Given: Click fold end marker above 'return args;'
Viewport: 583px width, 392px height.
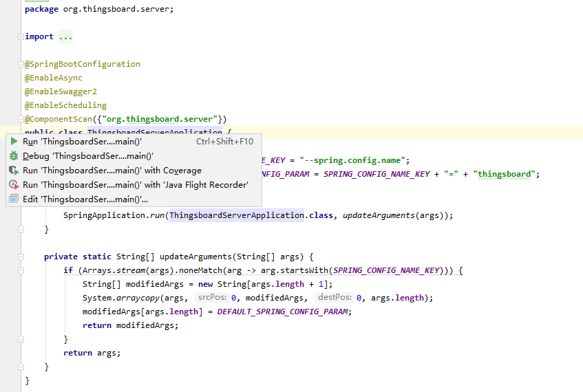Looking at the screenshot, I should tap(21, 339).
